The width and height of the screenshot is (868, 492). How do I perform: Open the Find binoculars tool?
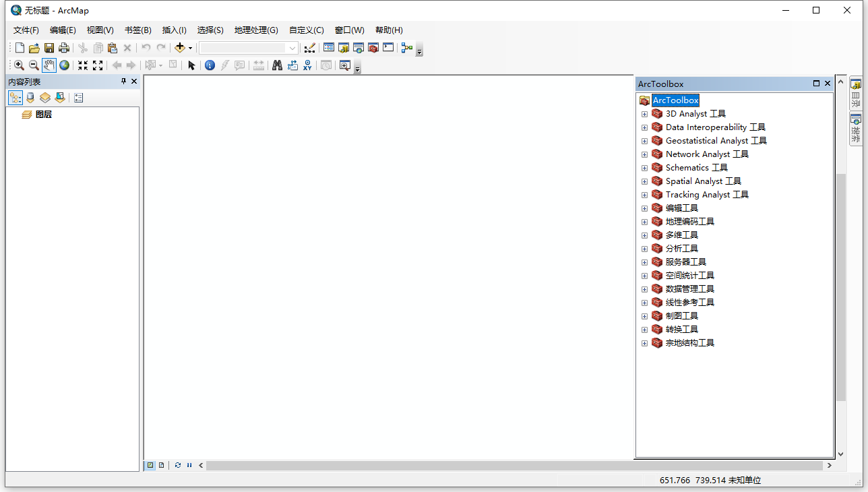pyautogui.click(x=277, y=65)
